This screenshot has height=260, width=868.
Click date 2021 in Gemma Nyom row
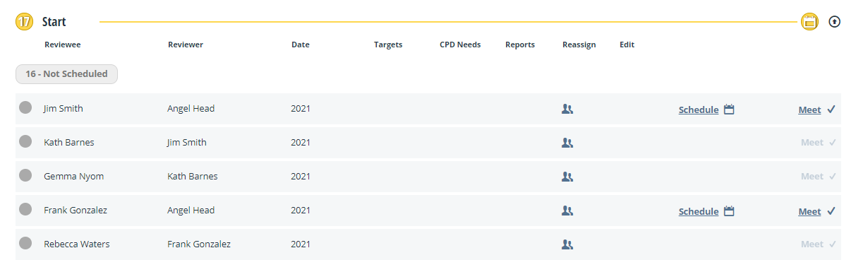coord(301,177)
